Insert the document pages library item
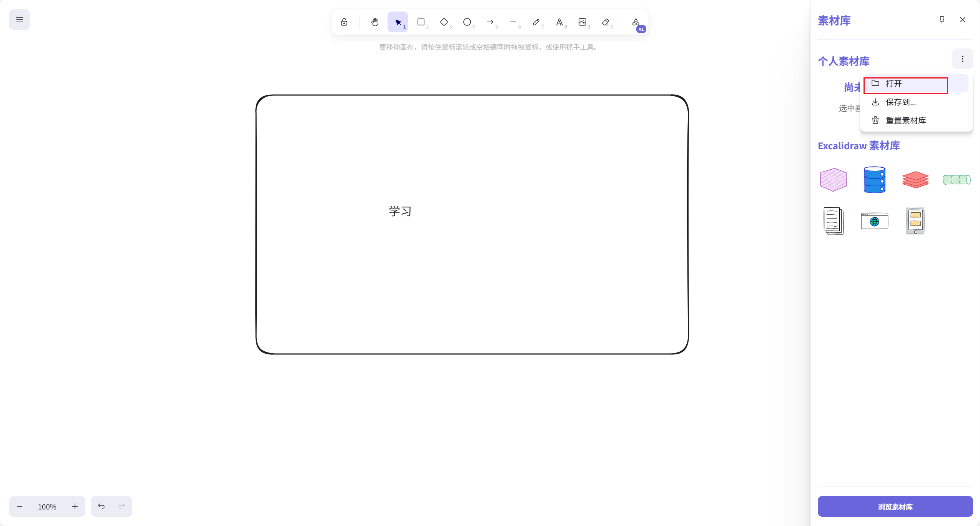This screenshot has height=526, width=980. pos(834,221)
